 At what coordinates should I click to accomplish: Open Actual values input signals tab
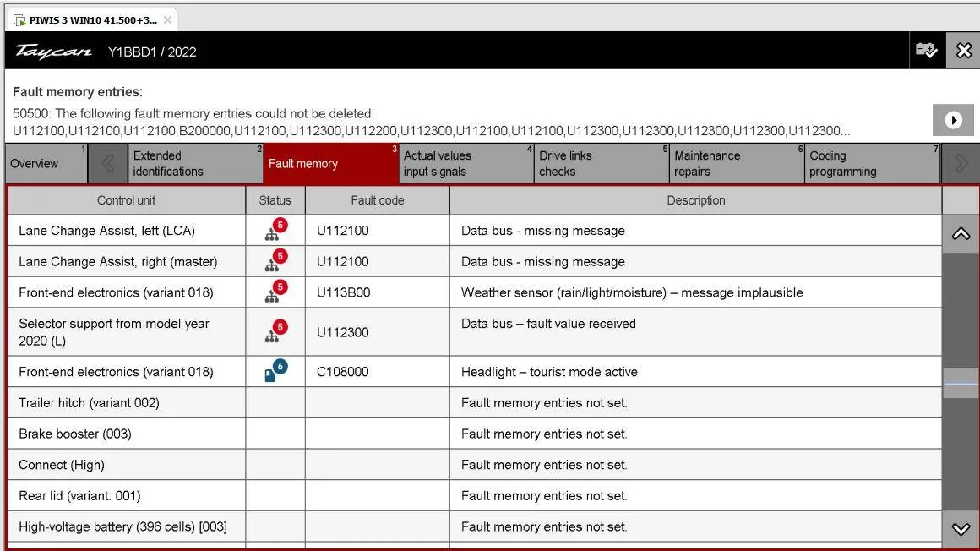coord(465,163)
